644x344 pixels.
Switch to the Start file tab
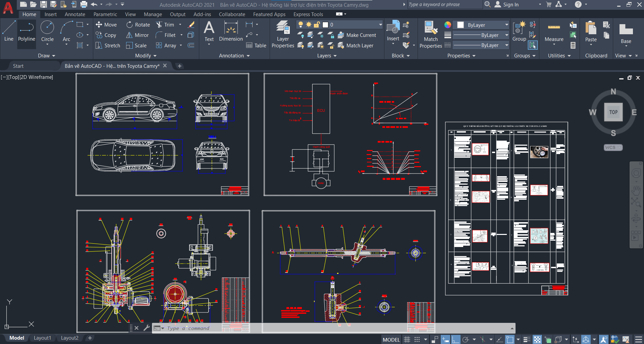18,66
